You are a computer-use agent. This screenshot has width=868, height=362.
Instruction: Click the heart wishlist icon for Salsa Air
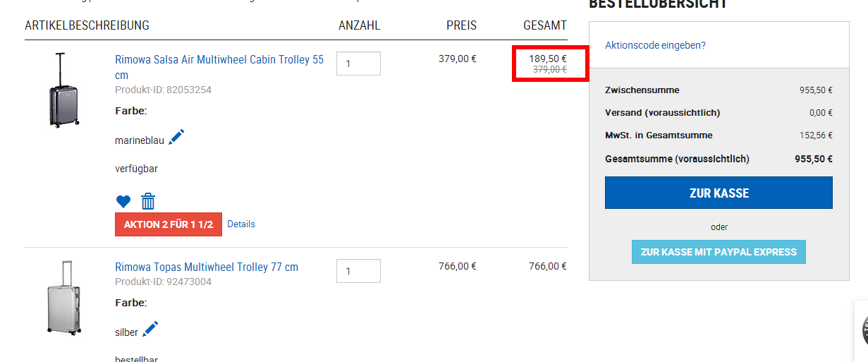point(123,202)
